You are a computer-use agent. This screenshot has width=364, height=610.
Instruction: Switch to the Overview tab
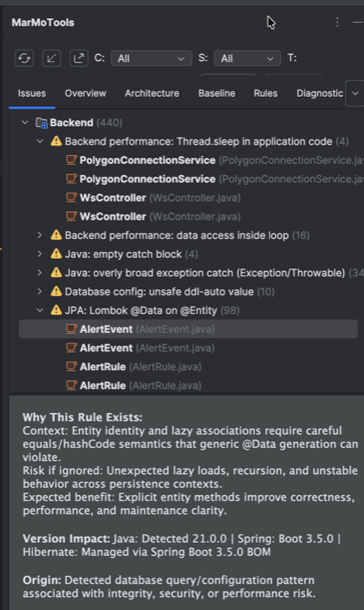pos(85,93)
